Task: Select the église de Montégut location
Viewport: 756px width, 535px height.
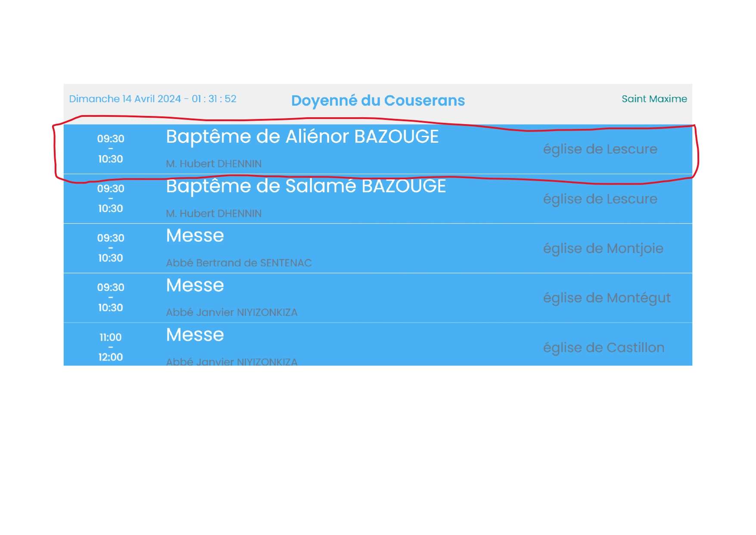Action: pyautogui.click(x=607, y=298)
